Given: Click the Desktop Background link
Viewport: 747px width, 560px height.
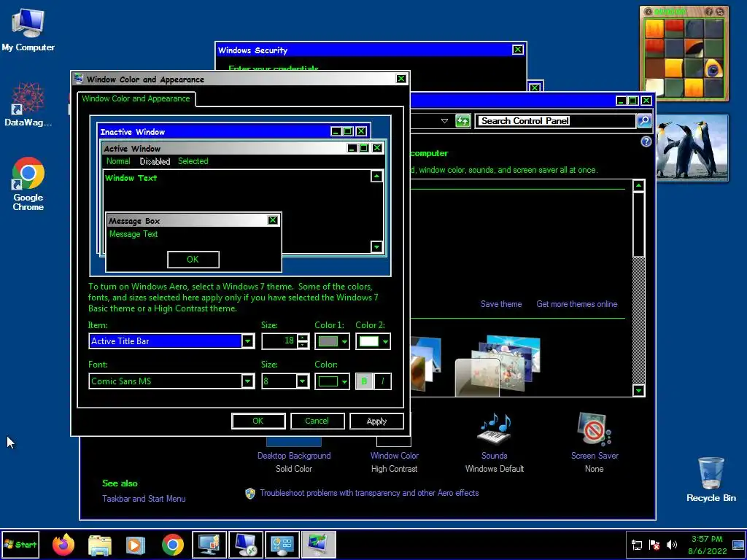Looking at the screenshot, I should 294,456.
